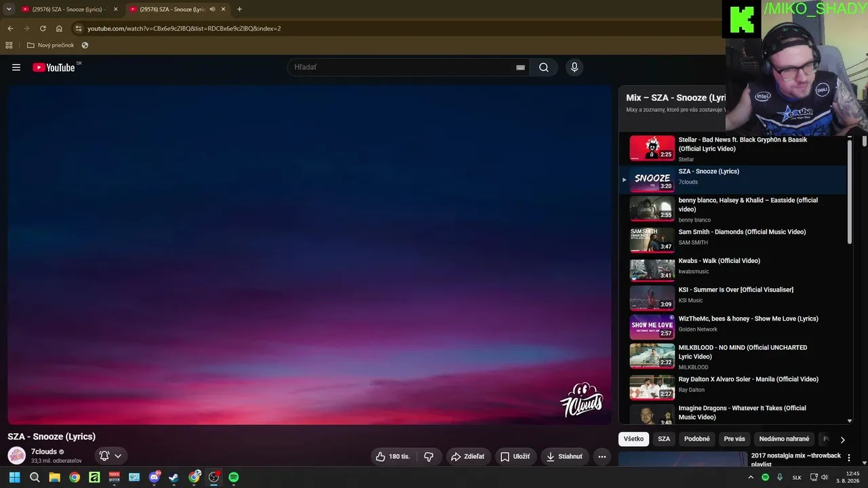Reload the page in Chrome
The image size is (868, 488).
click(43, 28)
